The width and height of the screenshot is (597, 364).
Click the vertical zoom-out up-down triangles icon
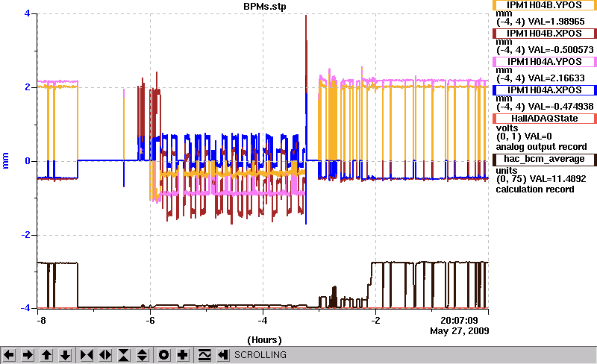pos(143,355)
